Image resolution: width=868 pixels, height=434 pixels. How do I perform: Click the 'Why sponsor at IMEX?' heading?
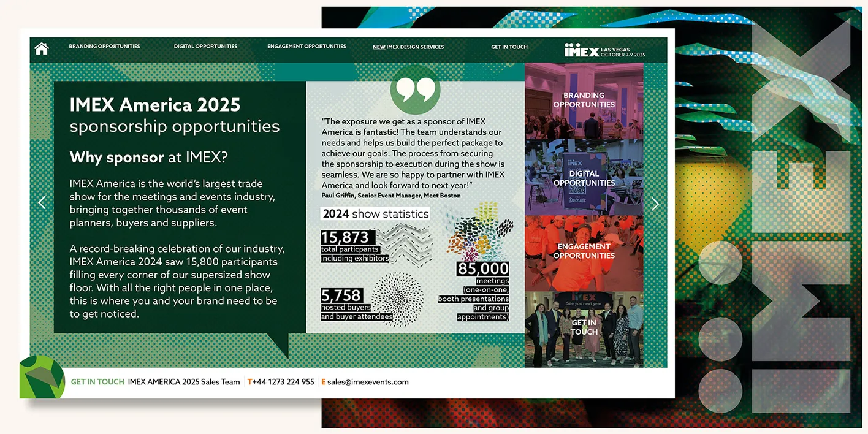coord(149,158)
